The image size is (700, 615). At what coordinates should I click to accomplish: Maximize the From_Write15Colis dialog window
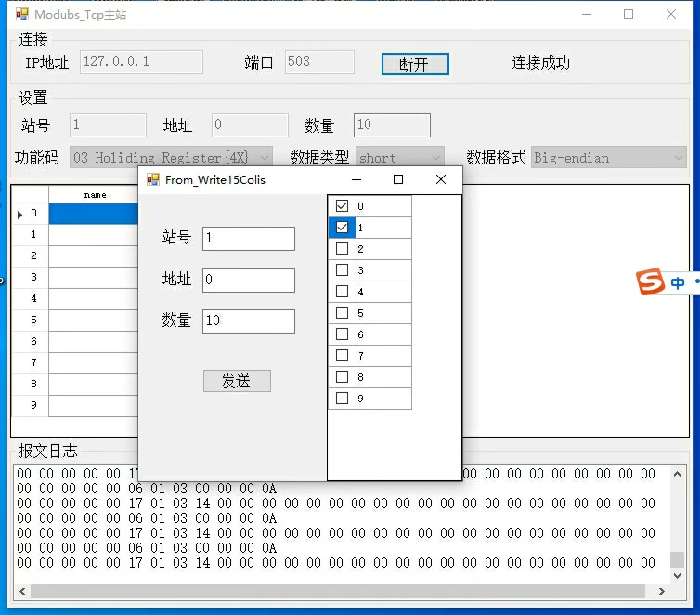(398, 179)
